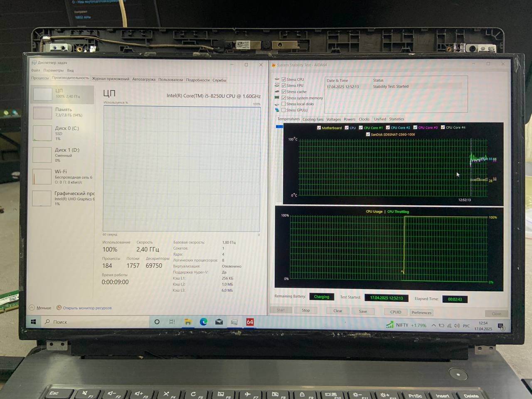The height and width of the screenshot is (399, 532).
Task: Open Task View in the taskbar
Action: tap(172, 322)
